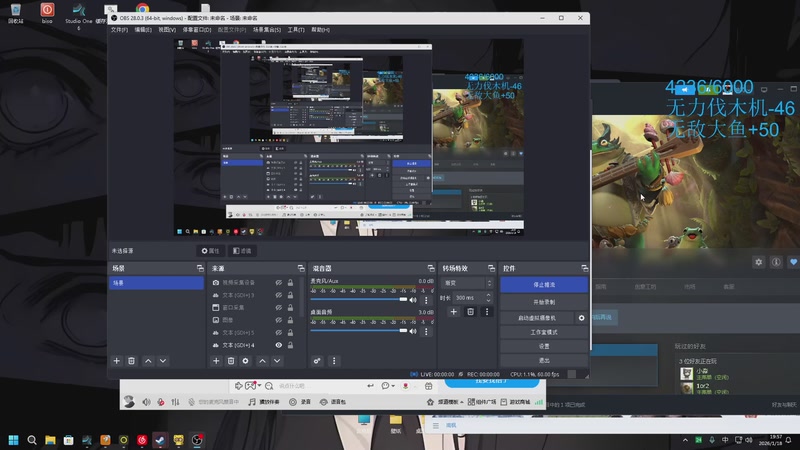Image resolution: width=800 pixels, height=450 pixels.
Task: Open virtual camera settings gear
Action: [x=581, y=318]
